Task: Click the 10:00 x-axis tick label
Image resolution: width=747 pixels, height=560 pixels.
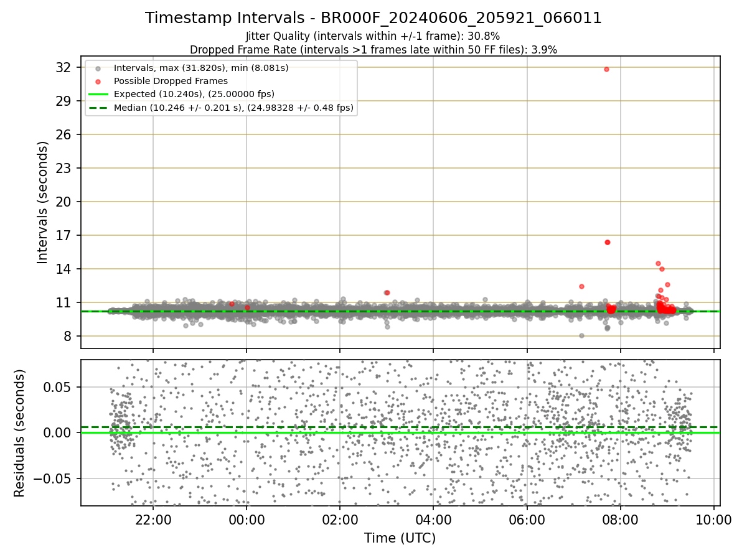Action: click(x=714, y=519)
